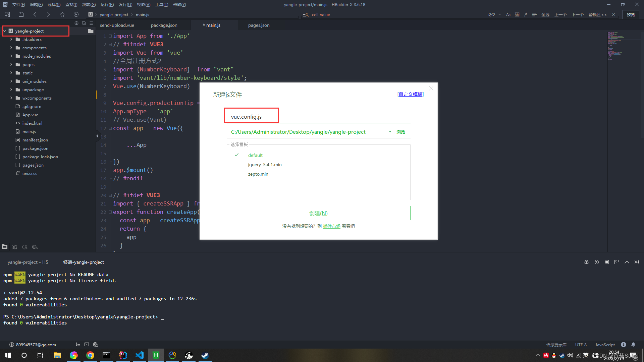This screenshot has height=362, width=644.
Task: Open search results count dropdown
Action: click(x=499, y=14)
